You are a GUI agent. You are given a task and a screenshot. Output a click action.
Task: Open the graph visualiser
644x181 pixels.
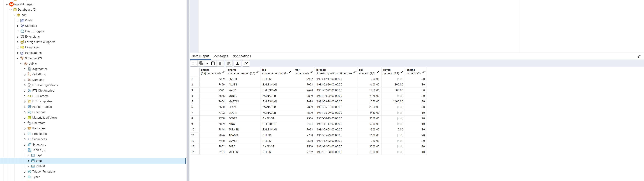(x=246, y=63)
